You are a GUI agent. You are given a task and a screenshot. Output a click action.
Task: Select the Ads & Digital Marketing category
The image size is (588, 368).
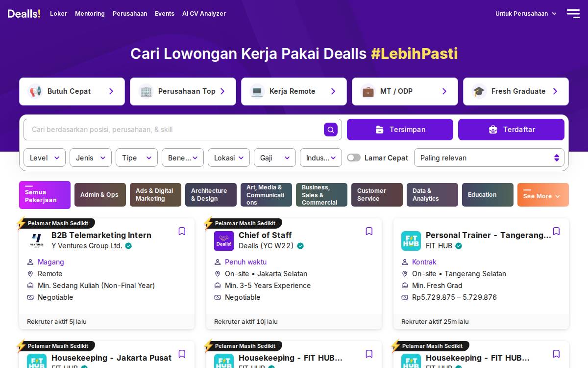(155, 195)
